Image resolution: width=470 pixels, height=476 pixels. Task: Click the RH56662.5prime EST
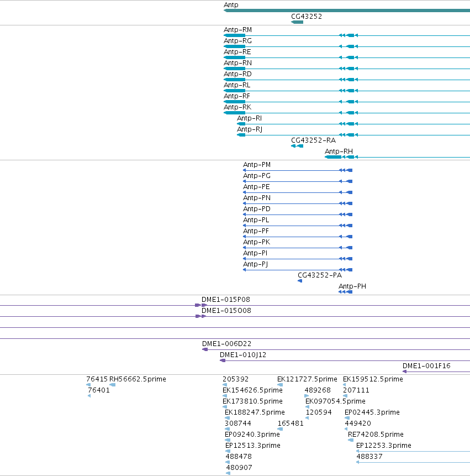pos(112,385)
